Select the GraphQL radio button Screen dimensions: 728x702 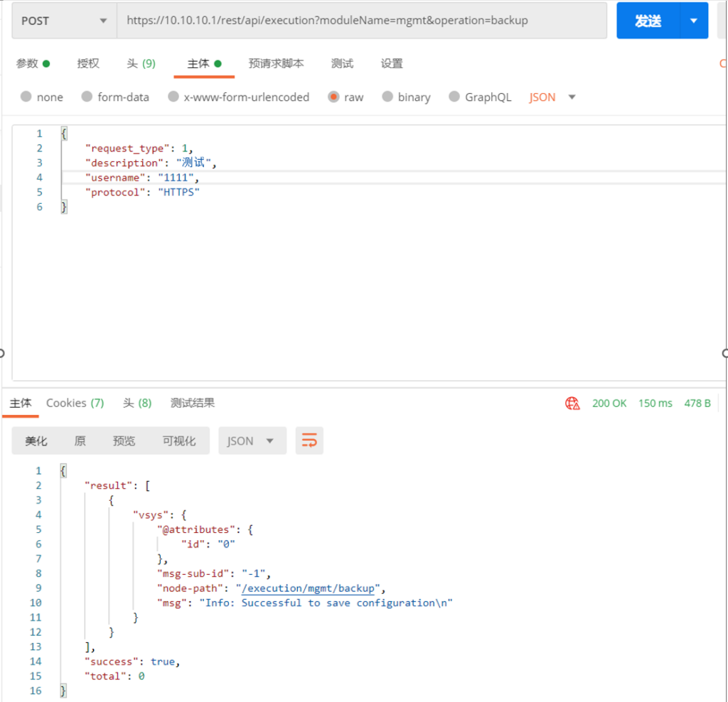pyautogui.click(x=454, y=97)
